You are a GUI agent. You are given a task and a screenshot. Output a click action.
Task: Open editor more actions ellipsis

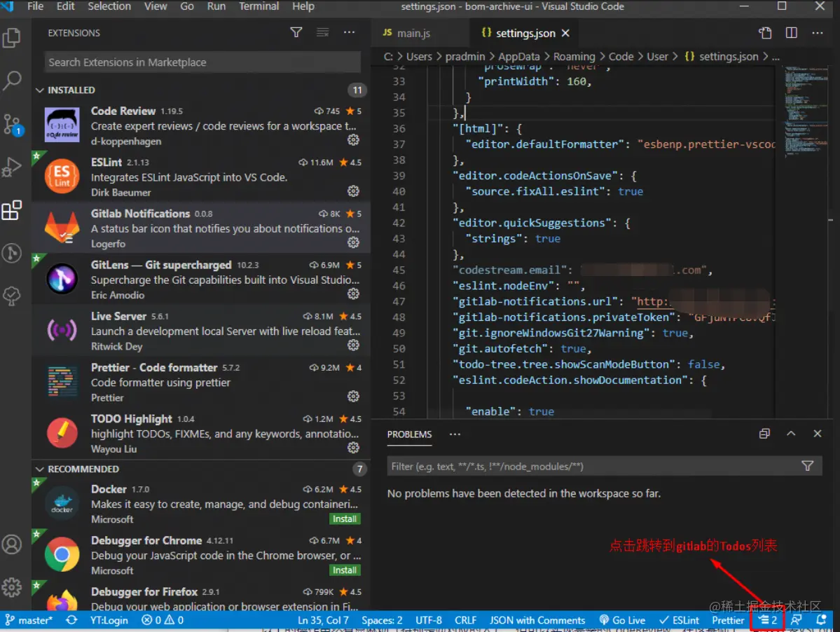click(x=818, y=33)
